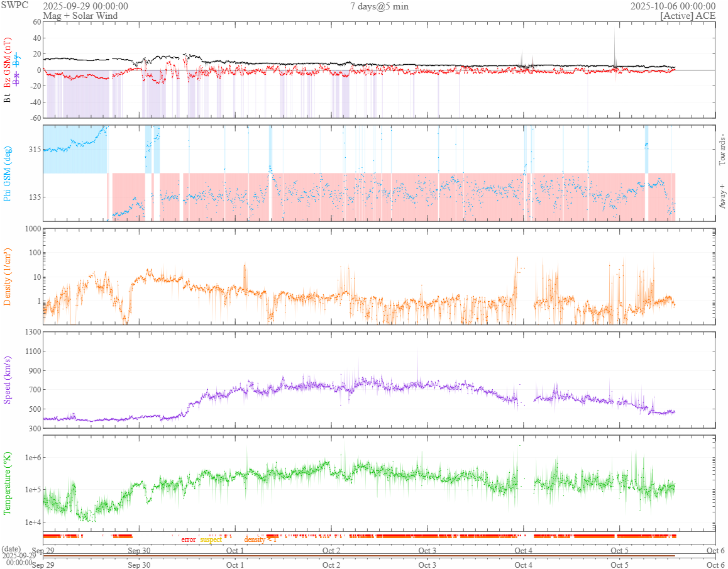
Task: Click the end date 2025-10-06 in the header
Action: pos(673,6)
